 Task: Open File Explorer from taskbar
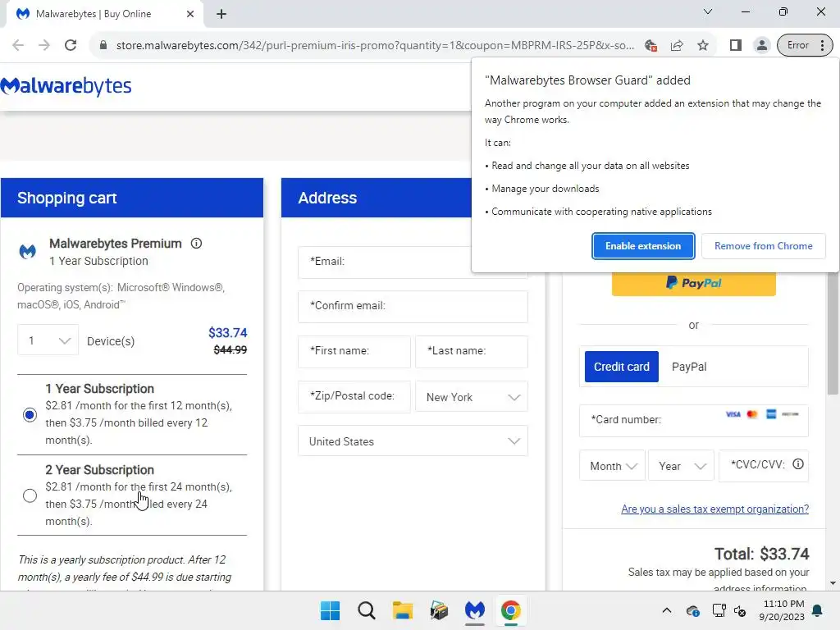point(402,610)
